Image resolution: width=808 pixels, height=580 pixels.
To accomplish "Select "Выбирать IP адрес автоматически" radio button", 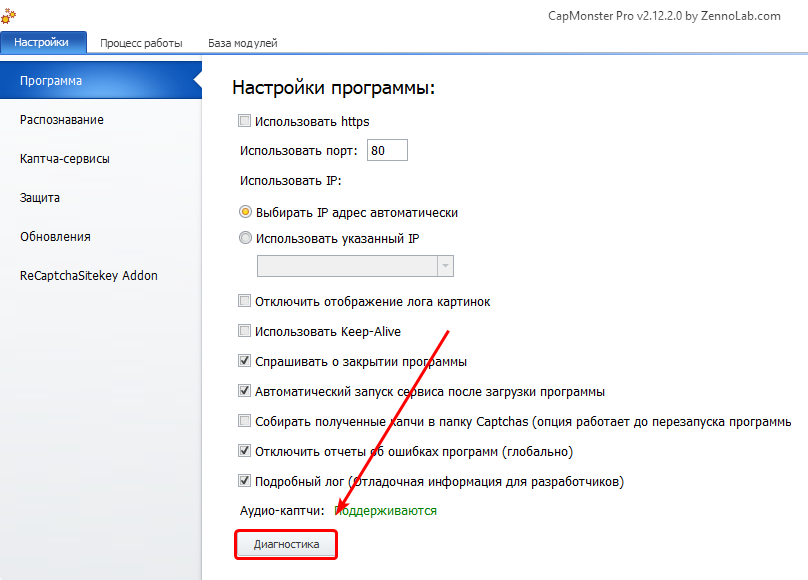I will (x=245, y=212).
